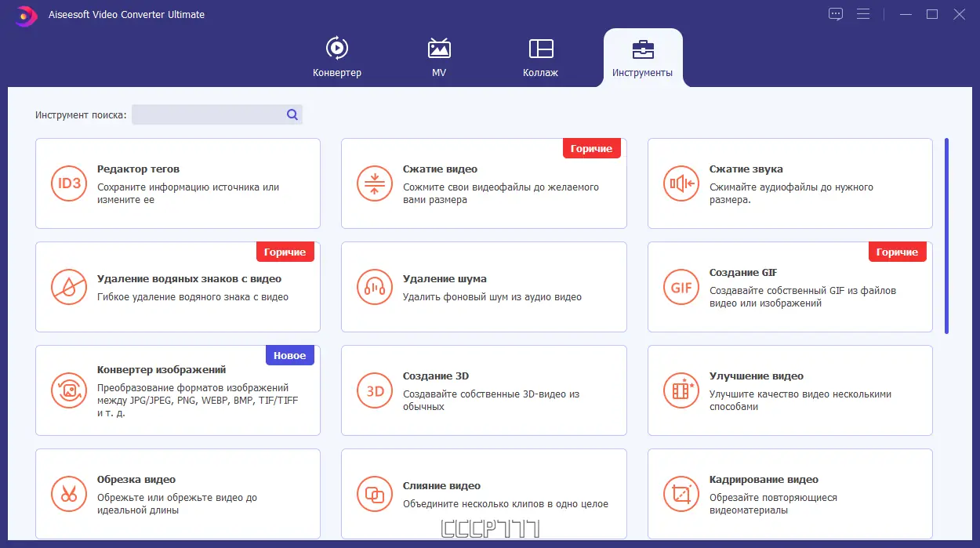Open Сжатие звука tool title

coord(746,169)
